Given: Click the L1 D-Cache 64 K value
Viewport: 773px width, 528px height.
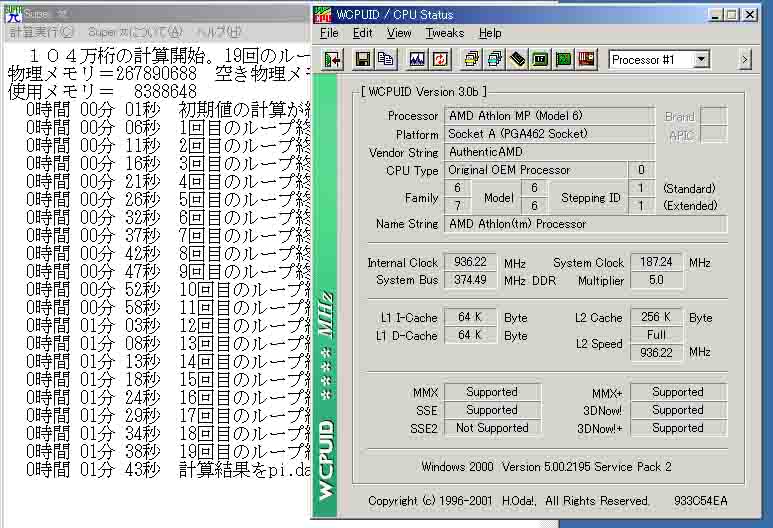Looking at the screenshot, I should coord(470,335).
